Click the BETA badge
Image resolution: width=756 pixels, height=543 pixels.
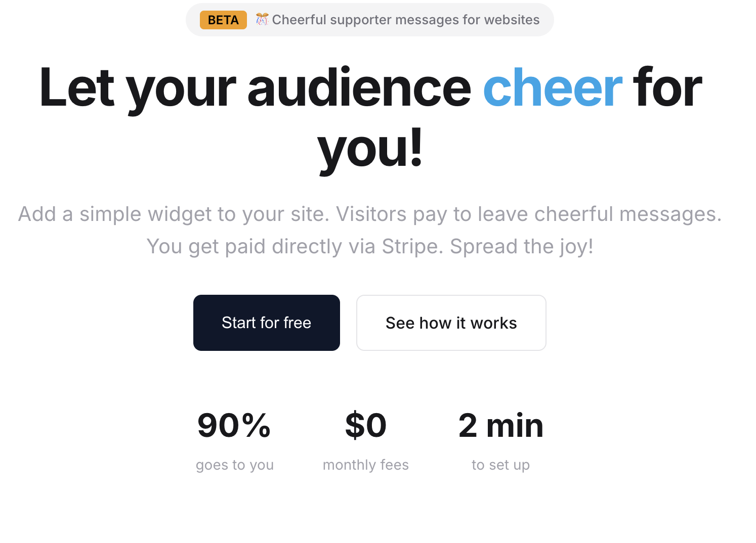pos(223,20)
